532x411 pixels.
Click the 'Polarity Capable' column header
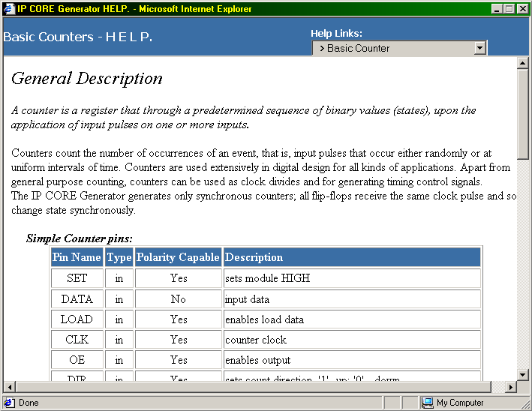(x=179, y=257)
